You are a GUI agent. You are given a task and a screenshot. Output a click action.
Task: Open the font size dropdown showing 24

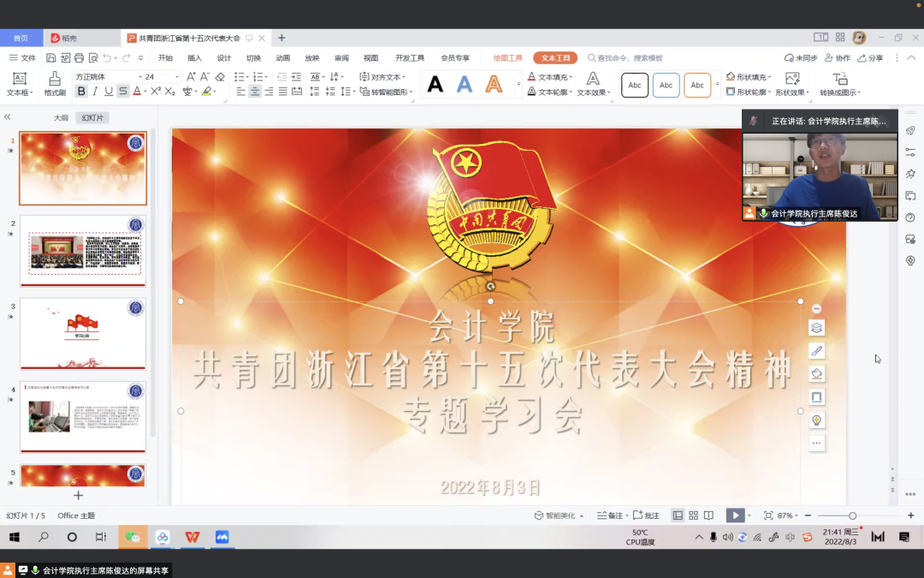pos(176,77)
